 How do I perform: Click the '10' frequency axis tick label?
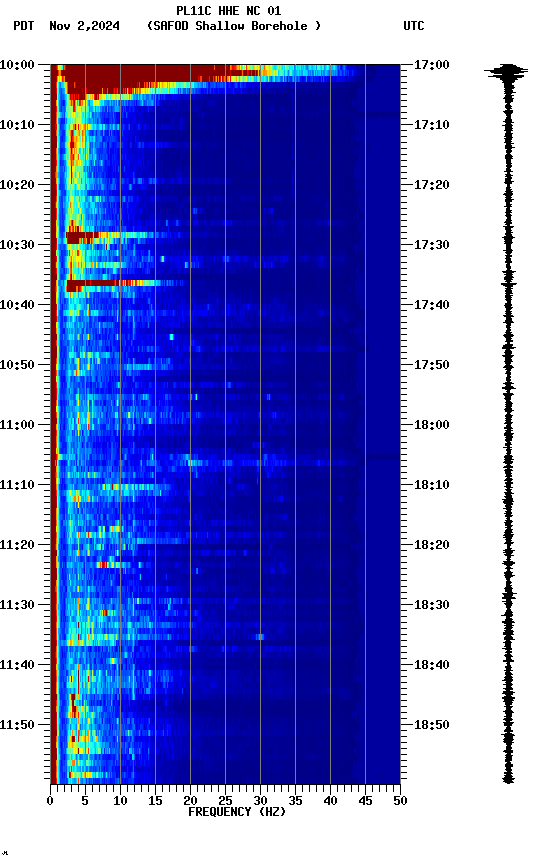pyautogui.click(x=120, y=802)
